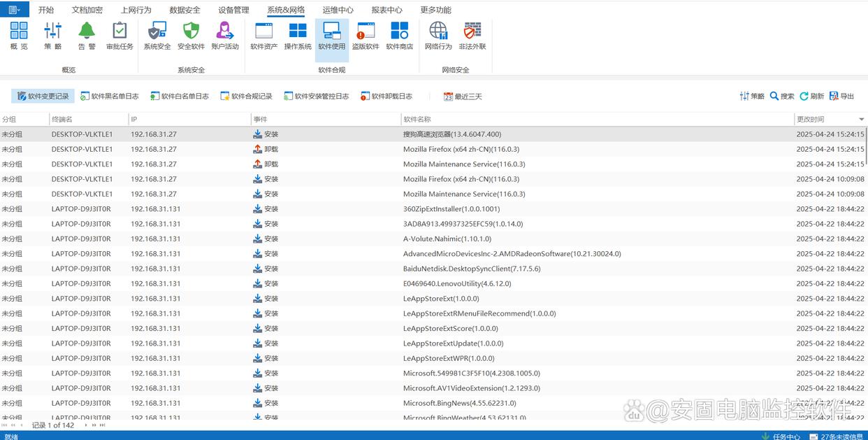Open 任务中心 in the status bar
Screen dimensions: 868x440
[781, 437]
